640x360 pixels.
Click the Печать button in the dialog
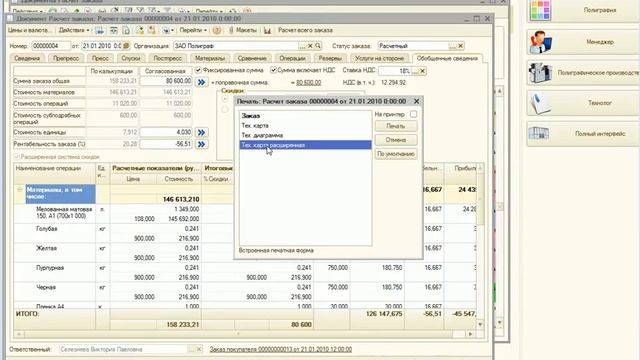(x=396, y=126)
